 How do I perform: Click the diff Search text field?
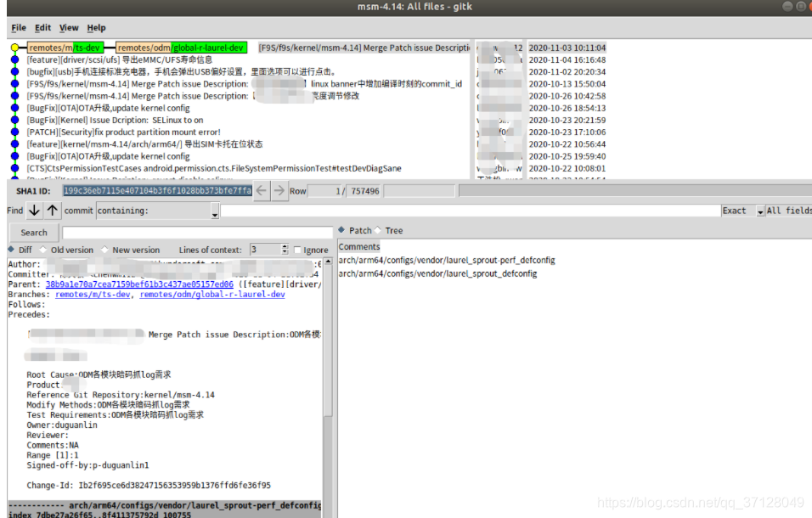197,233
